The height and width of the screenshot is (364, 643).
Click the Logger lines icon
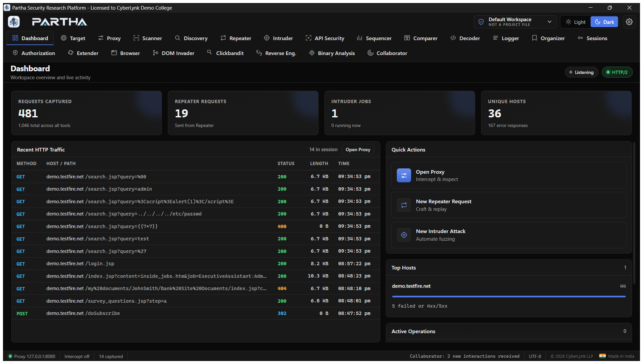pyautogui.click(x=496, y=38)
